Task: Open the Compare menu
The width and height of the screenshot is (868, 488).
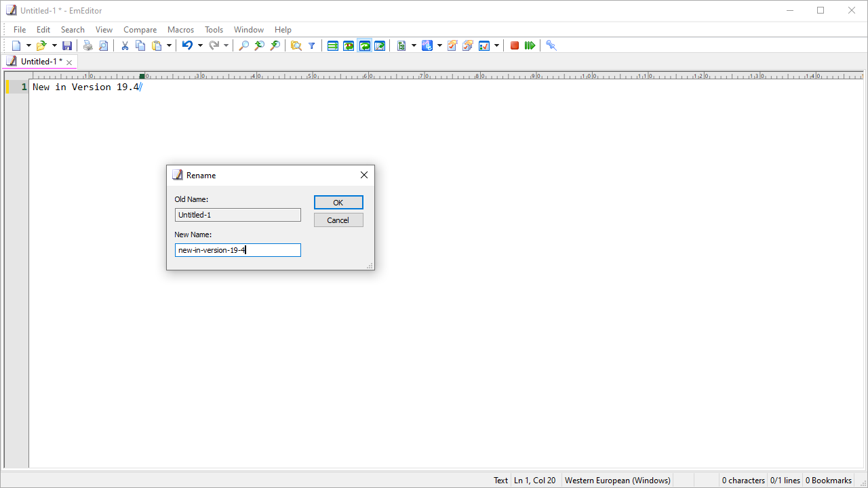Action: [140, 30]
